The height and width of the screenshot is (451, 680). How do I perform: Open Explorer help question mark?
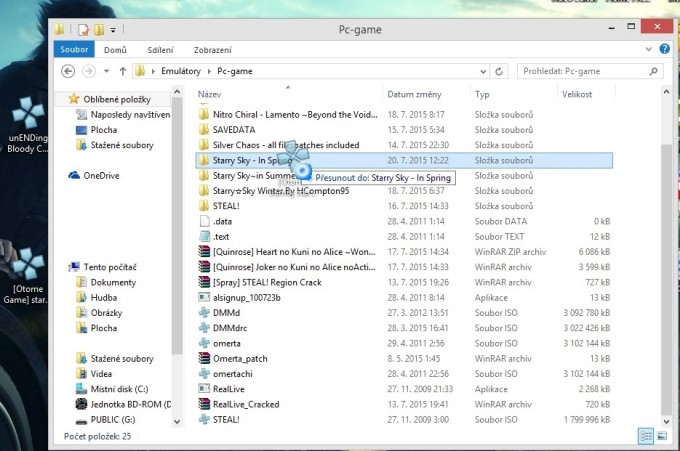664,49
